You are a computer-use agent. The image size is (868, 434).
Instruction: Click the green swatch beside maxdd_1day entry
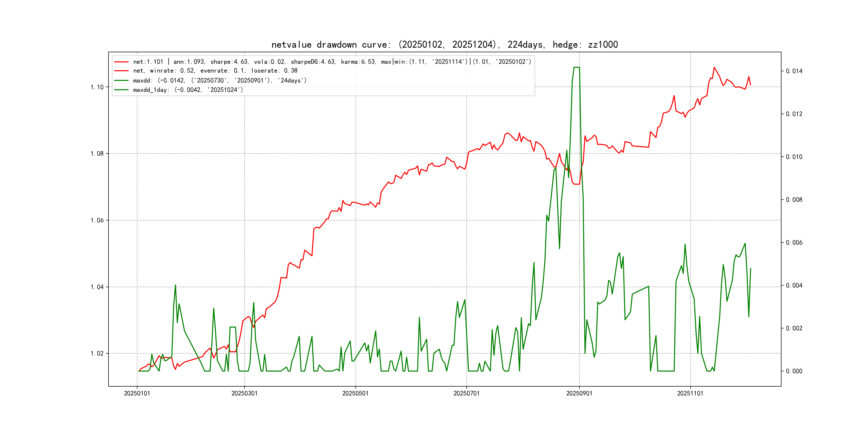pyautogui.click(x=121, y=90)
